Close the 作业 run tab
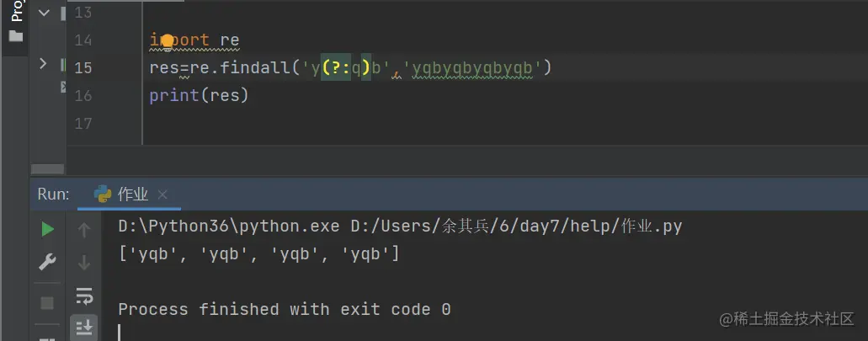This screenshot has width=868, height=341. [162, 194]
